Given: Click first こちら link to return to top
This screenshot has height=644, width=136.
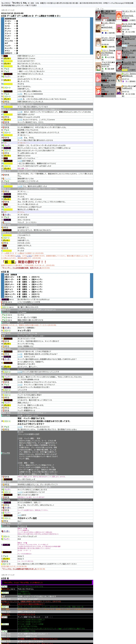Looking at the screenshot, I should click(18, 256).
